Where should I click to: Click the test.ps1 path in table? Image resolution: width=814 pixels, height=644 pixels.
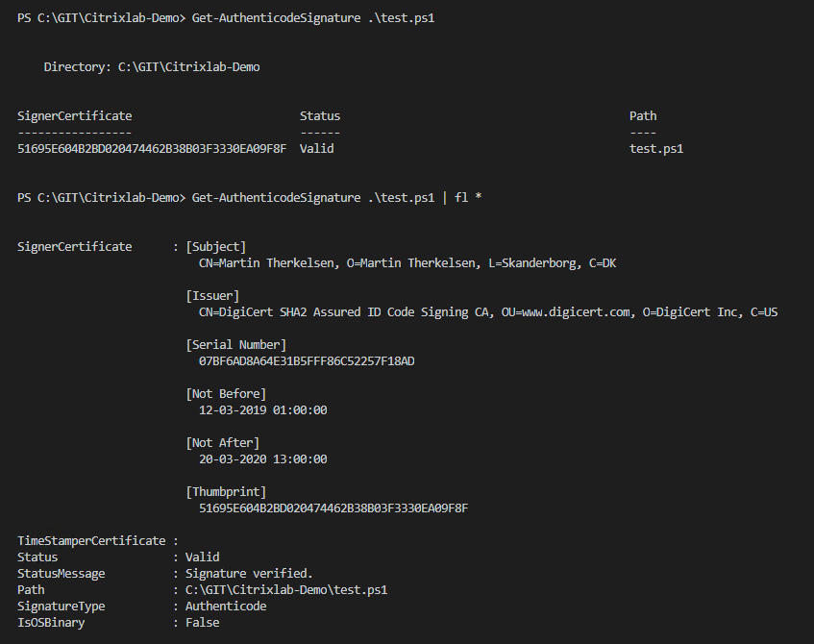(656, 149)
